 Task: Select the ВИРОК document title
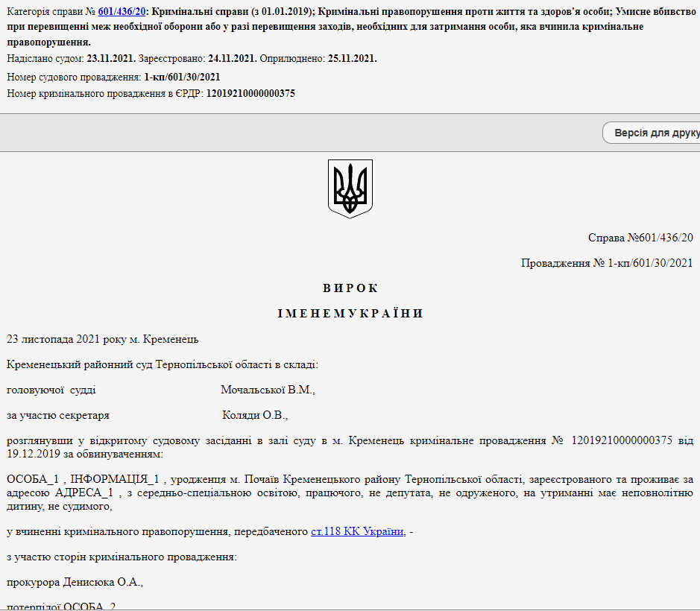[x=350, y=287]
